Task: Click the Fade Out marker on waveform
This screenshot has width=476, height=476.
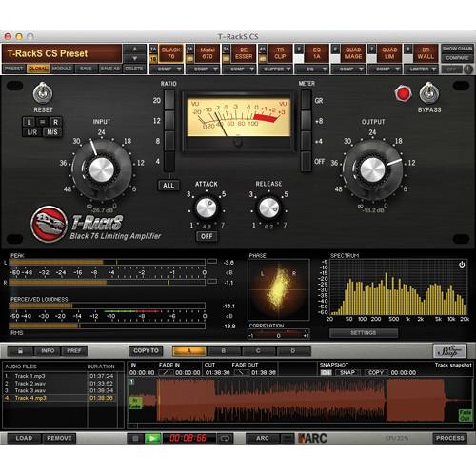Action: coord(465,415)
